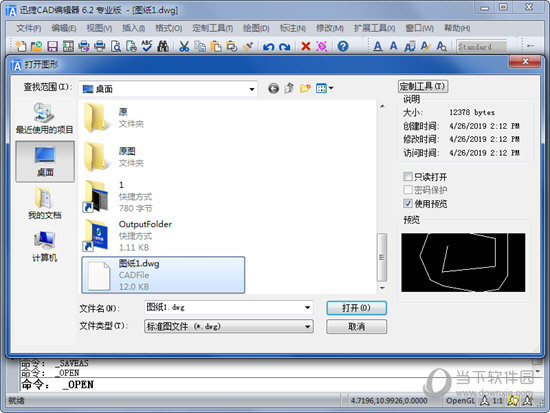Click the clipboard Paste icon
Image resolution: width=550 pixels, height=413 pixels.
coord(216,46)
